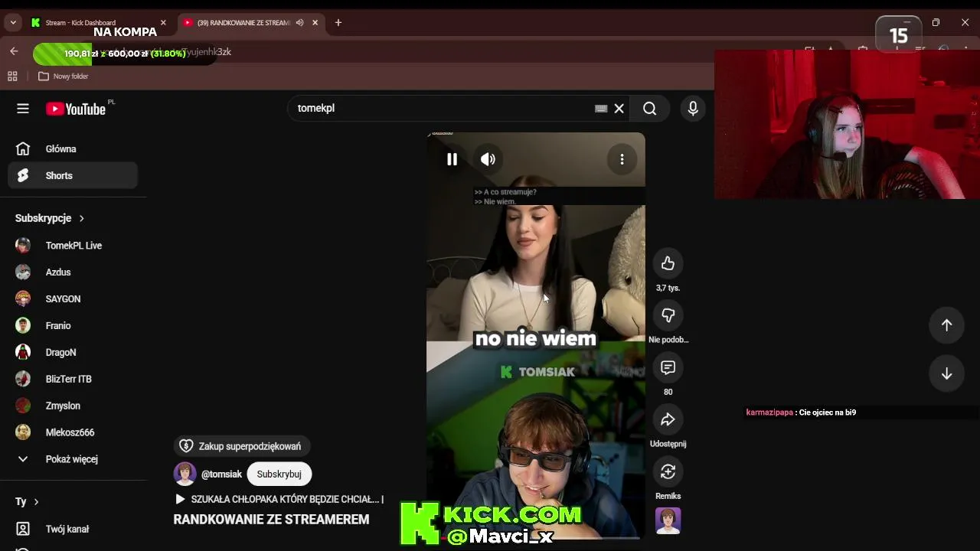Image resolution: width=980 pixels, height=551 pixels.
Task: Click the Subskrybuj button
Action: coord(279,474)
